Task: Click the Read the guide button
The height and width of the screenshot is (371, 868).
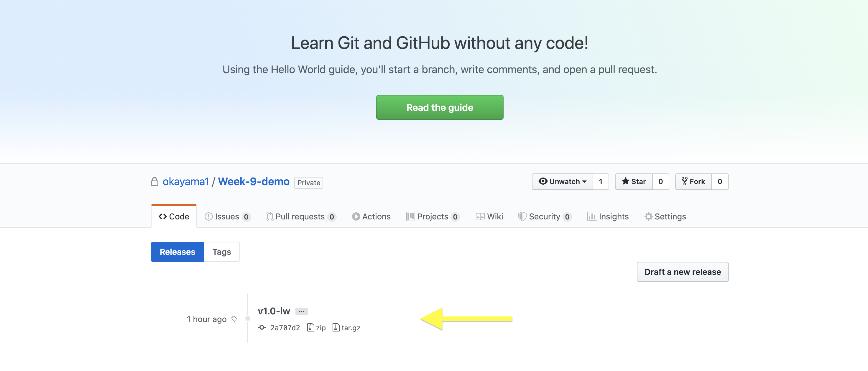Action: pyautogui.click(x=439, y=107)
